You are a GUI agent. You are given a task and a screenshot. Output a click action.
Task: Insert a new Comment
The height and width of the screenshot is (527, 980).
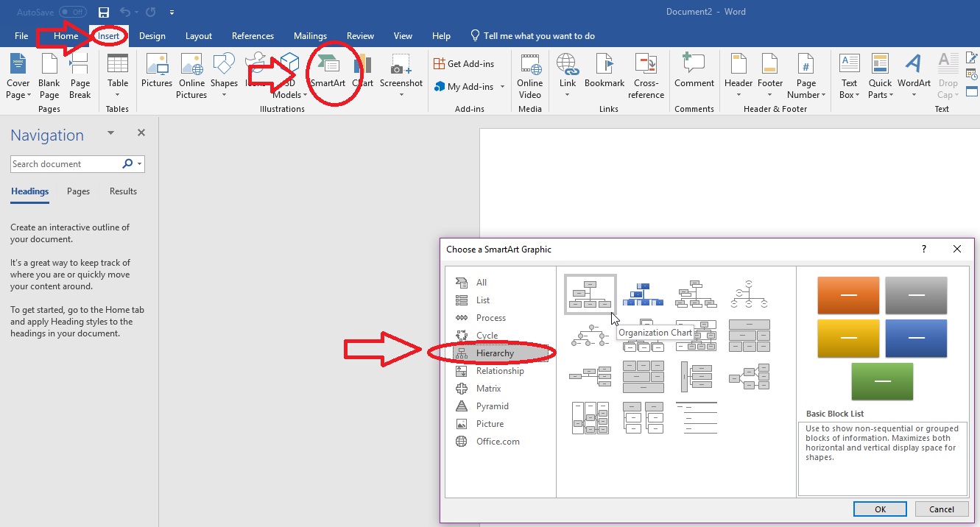click(x=694, y=72)
